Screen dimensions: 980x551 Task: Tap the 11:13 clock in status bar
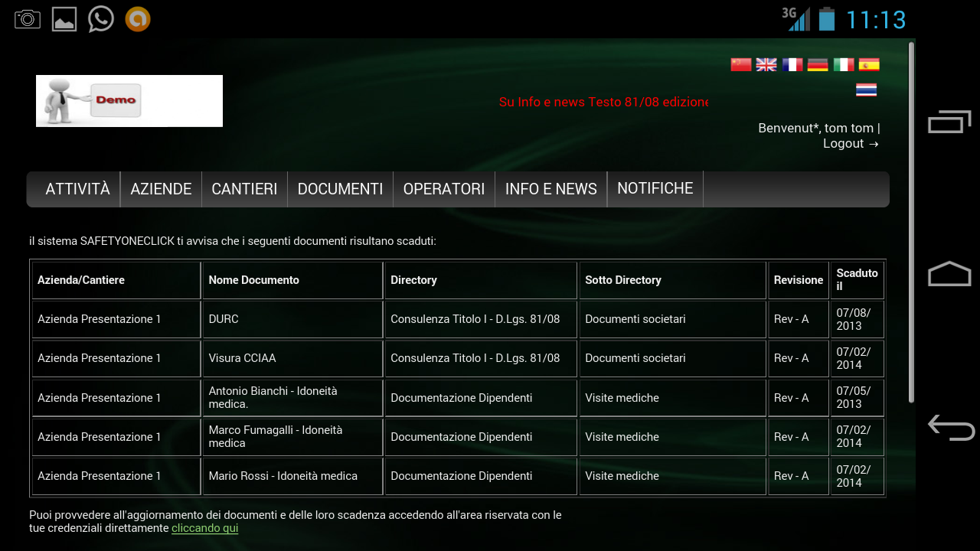click(876, 20)
